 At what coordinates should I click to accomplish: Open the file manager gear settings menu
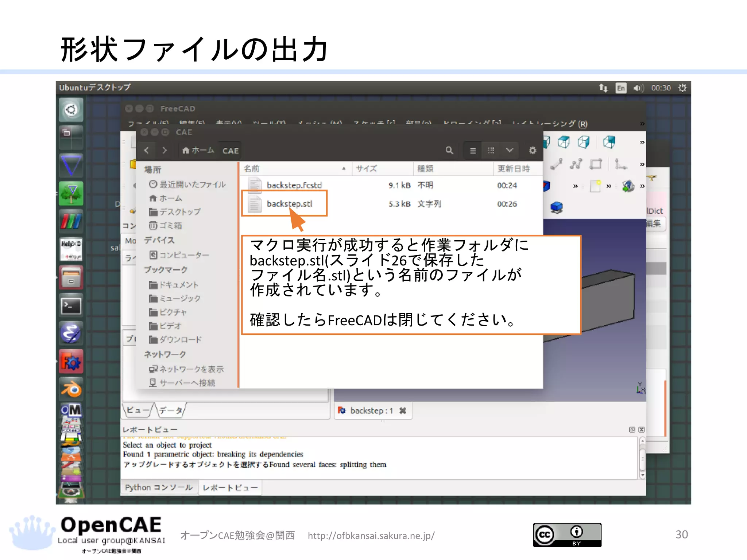tap(533, 150)
